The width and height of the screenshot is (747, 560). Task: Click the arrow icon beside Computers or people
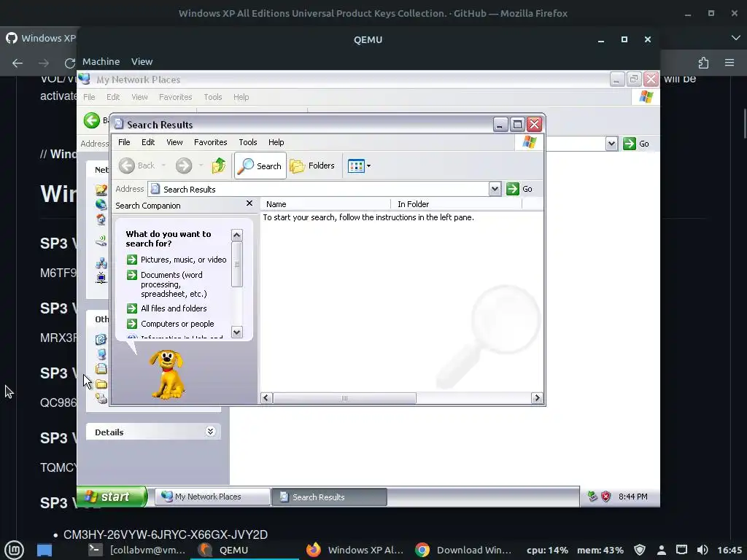tap(132, 324)
